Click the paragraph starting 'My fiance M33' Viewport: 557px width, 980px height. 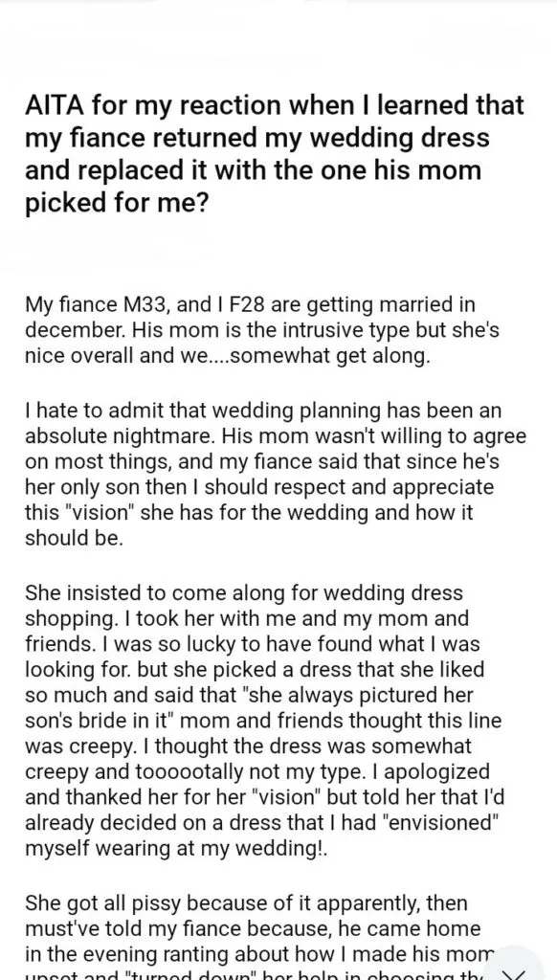click(x=262, y=332)
